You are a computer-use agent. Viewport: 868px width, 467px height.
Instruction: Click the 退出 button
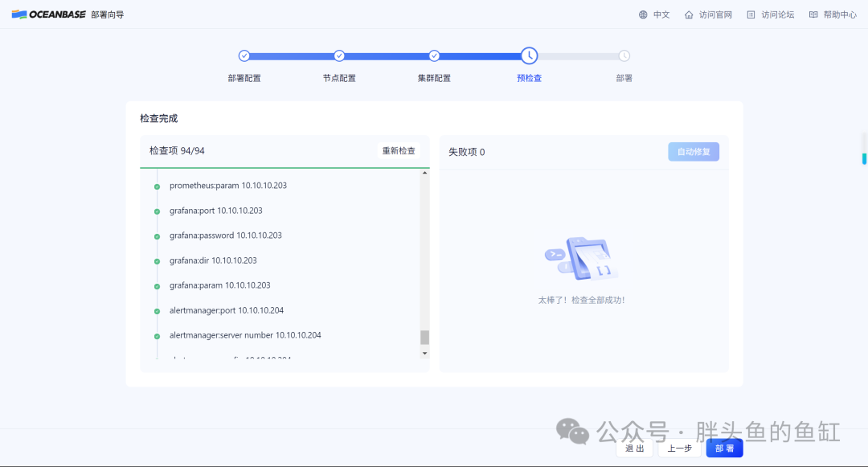coord(634,449)
